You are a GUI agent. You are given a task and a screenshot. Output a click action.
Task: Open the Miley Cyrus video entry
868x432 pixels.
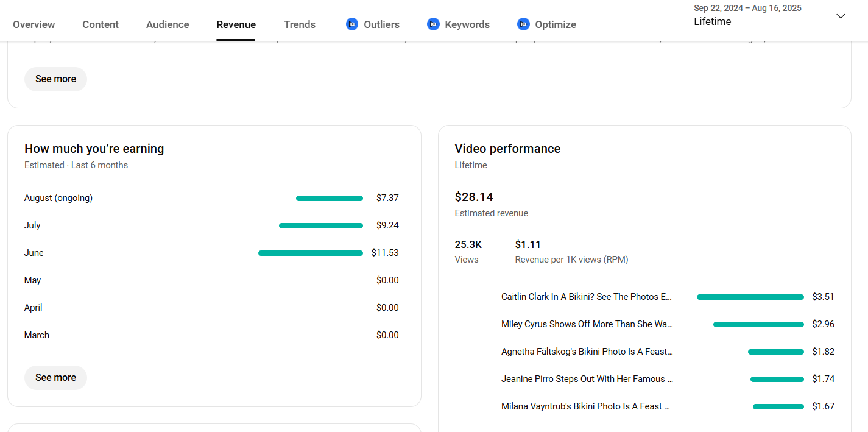pos(587,324)
